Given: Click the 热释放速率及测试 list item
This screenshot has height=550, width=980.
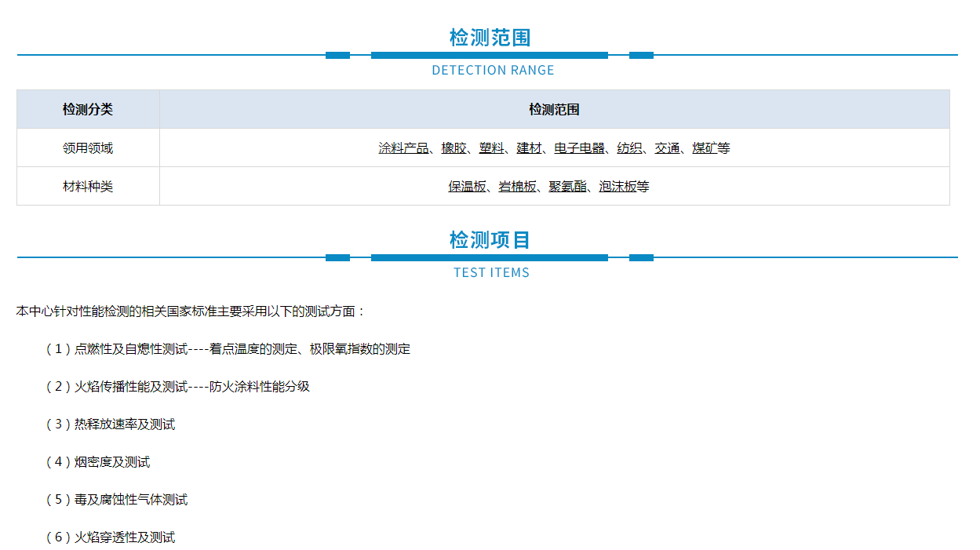Looking at the screenshot, I should click(x=124, y=424).
